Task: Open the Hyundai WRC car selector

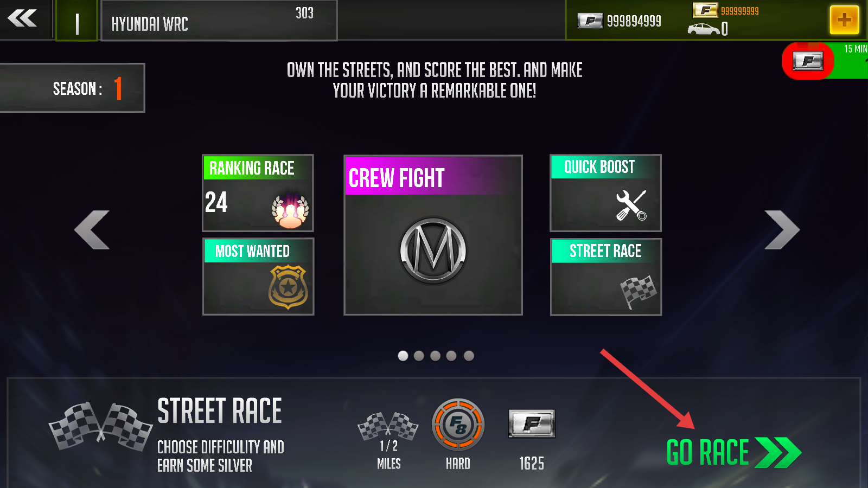Action: click(x=219, y=21)
